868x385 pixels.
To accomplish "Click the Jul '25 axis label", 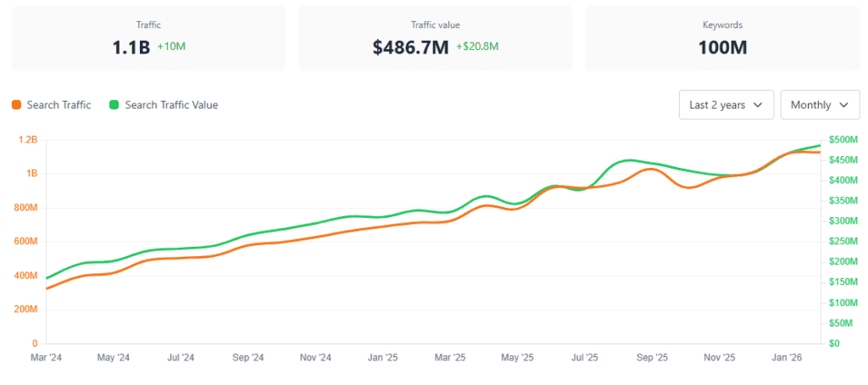I will click(585, 358).
